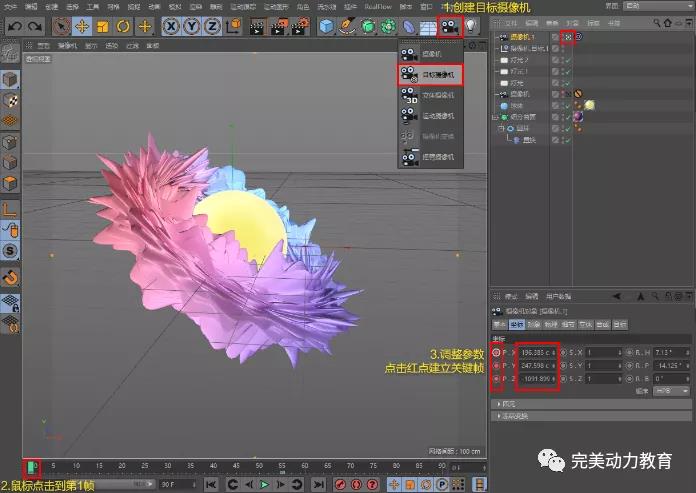696x493 pixels.
Task: Click the cube primitive icon
Action: click(326, 26)
